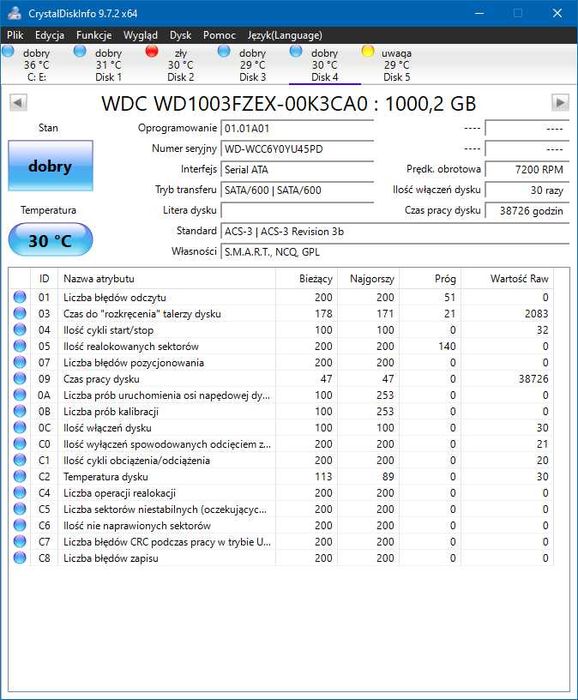Click status icon of attribute C0
The width and height of the screenshot is (578, 700).
tap(20, 444)
